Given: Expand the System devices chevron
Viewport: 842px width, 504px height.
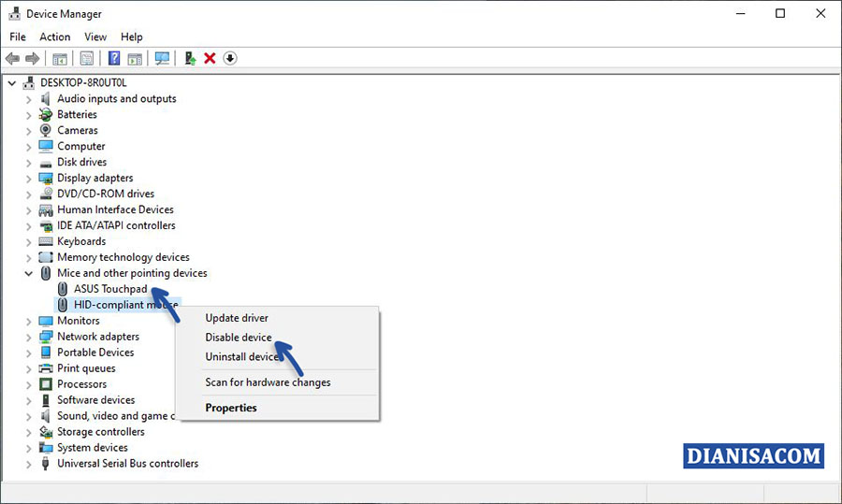Looking at the screenshot, I should tap(28, 448).
